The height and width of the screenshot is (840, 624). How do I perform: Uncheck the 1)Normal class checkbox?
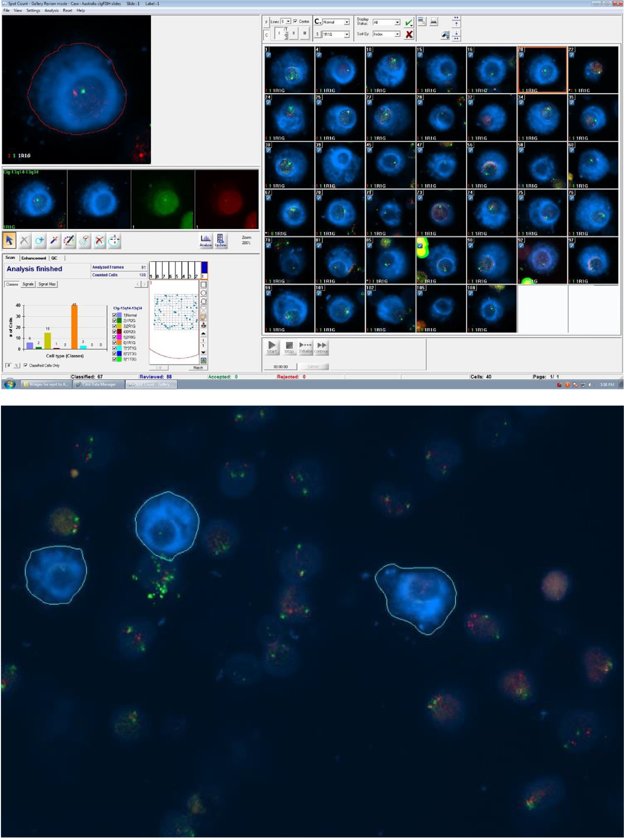tap(115, 315)
